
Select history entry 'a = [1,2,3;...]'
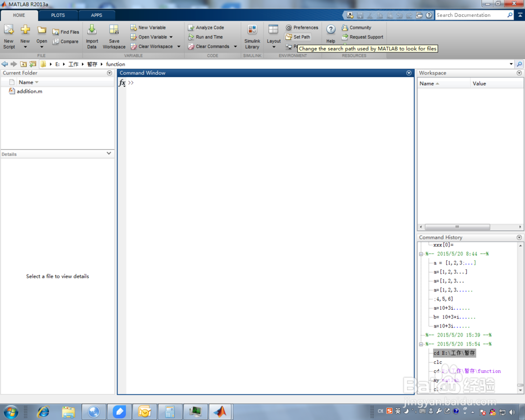point(454,263)
